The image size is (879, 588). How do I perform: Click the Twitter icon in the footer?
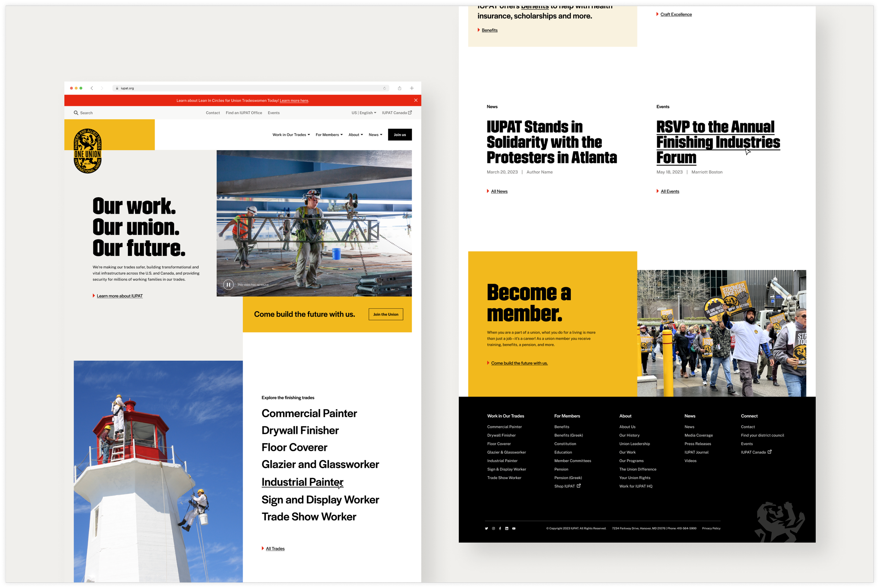tap(487, 528)
